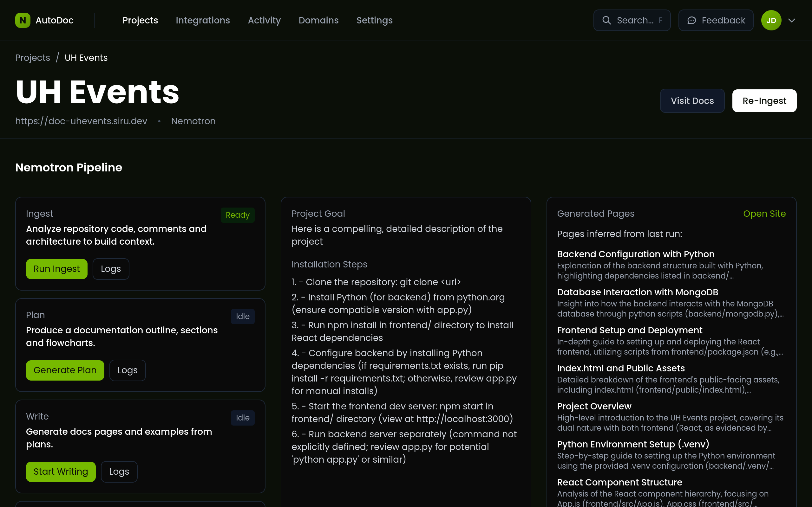This screenshot has height=507, width=812.
Task: Click the Projects breadcrumb link
Action: [x=33, y=58]
